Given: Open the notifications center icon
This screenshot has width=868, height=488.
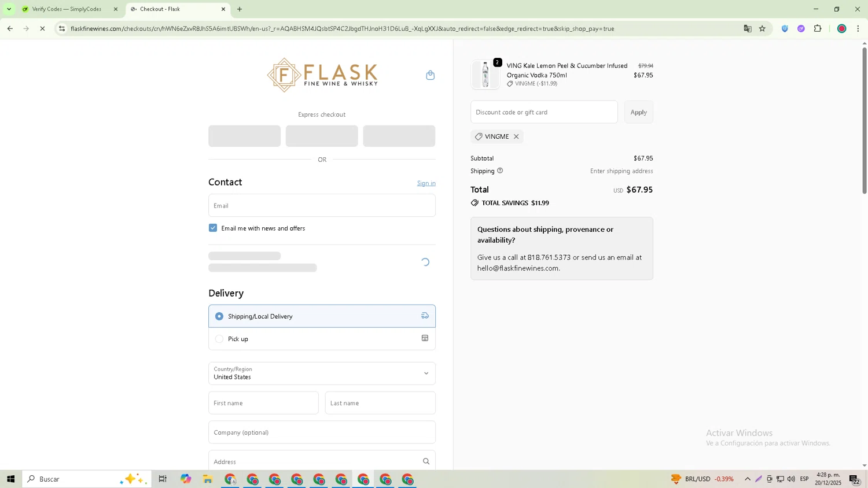Looking at the screenshot, I should [855, 479].
